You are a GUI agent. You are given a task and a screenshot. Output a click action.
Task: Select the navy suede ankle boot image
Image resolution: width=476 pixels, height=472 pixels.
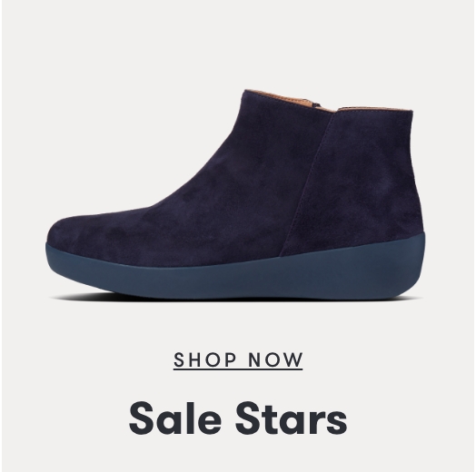(x=235, y=194)
